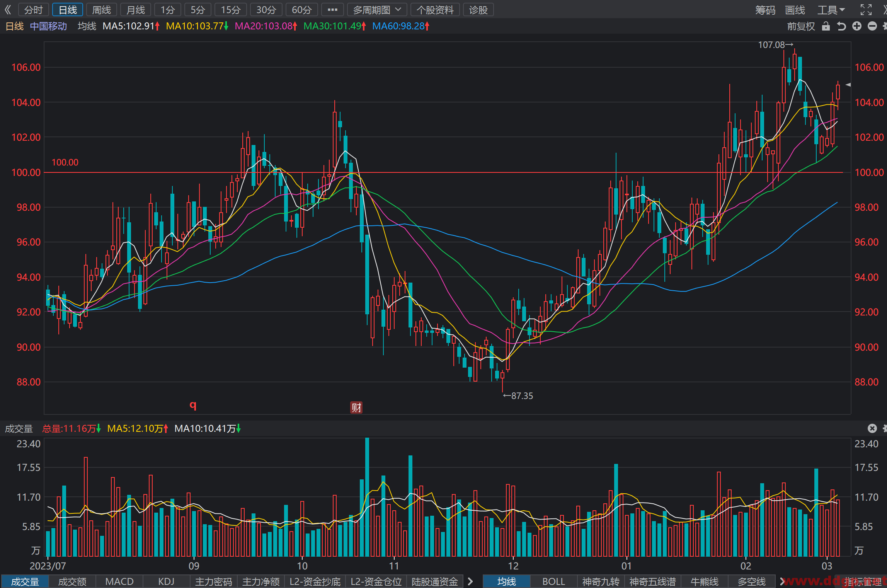
Task: Click the fullscreen expand icon
Action: (x=866, y=10)
